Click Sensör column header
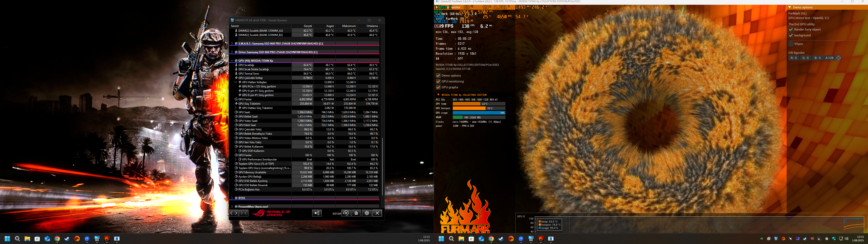The image size is (868, 244). point(261,26)
